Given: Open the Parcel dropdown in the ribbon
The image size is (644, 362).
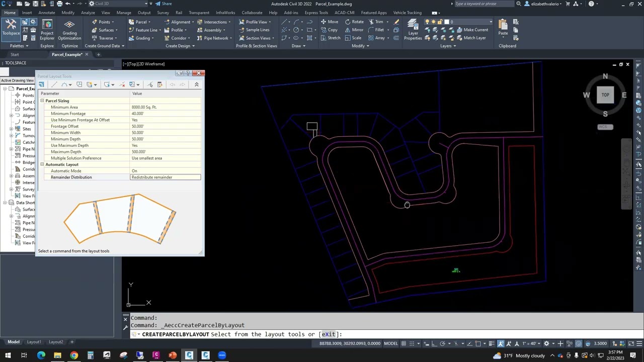Looking at the screenshot, I should pyautogui.click(x=140, y=22).
